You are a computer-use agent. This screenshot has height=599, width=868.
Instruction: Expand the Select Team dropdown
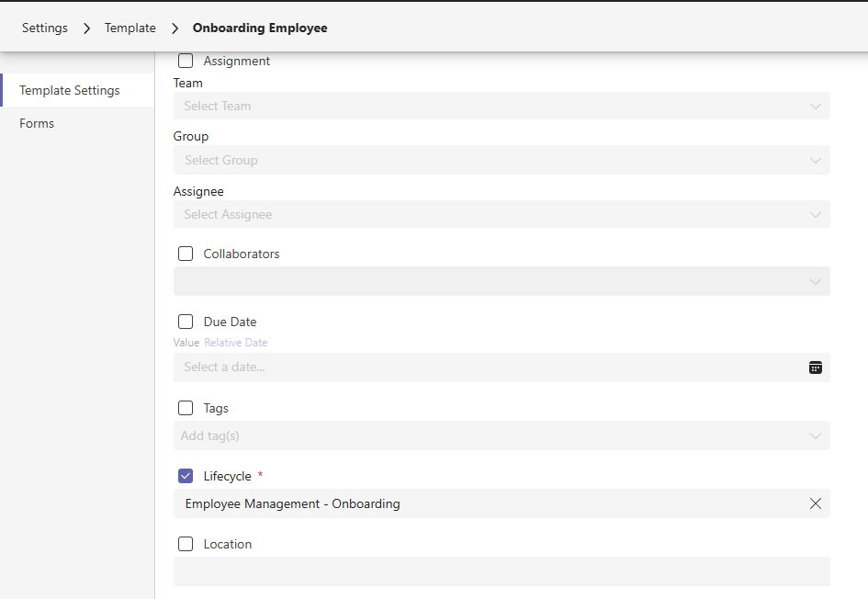[x=501, y=106]
